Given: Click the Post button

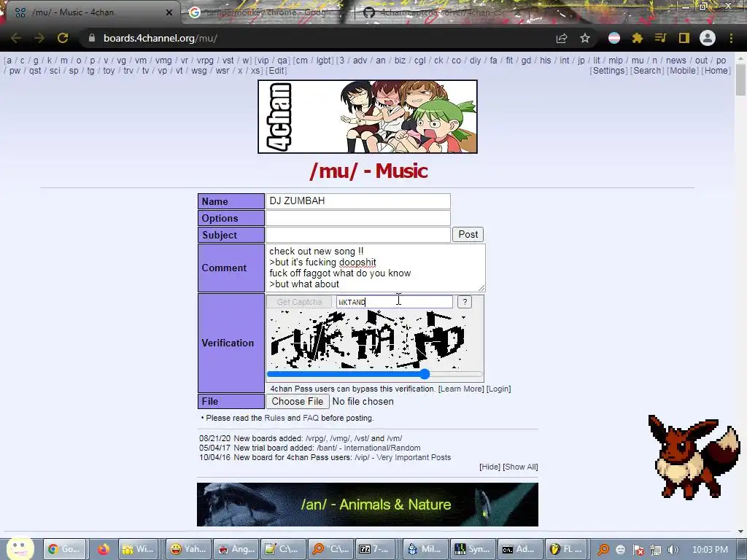Looking at the screenshot, I should click(x=468, y=234).
